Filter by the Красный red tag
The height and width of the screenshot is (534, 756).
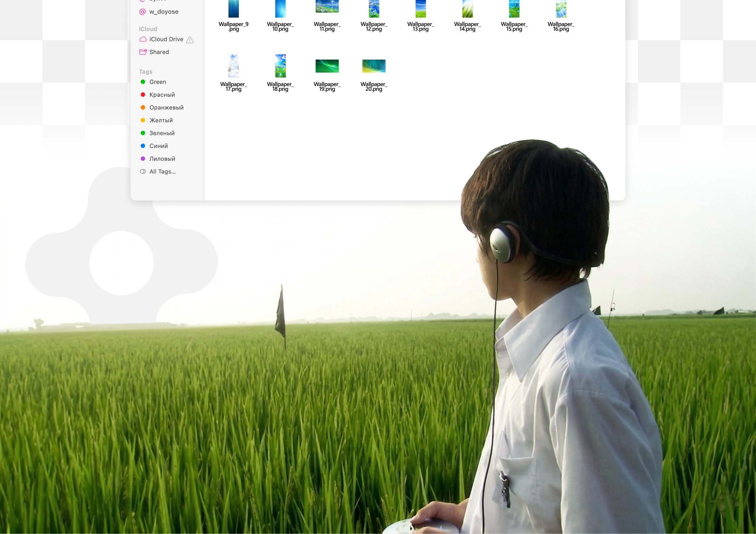pyautogui.click(x=162, y=95)
